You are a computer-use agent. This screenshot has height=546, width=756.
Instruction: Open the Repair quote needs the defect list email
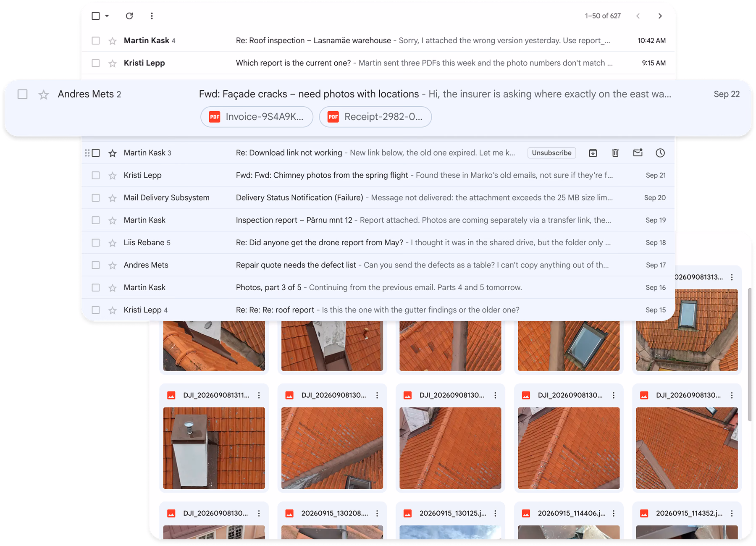click(378, 265)
